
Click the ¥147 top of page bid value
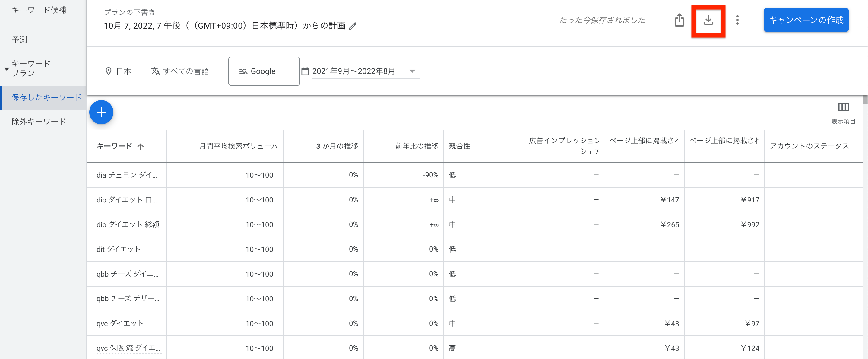tap(669, 200)
